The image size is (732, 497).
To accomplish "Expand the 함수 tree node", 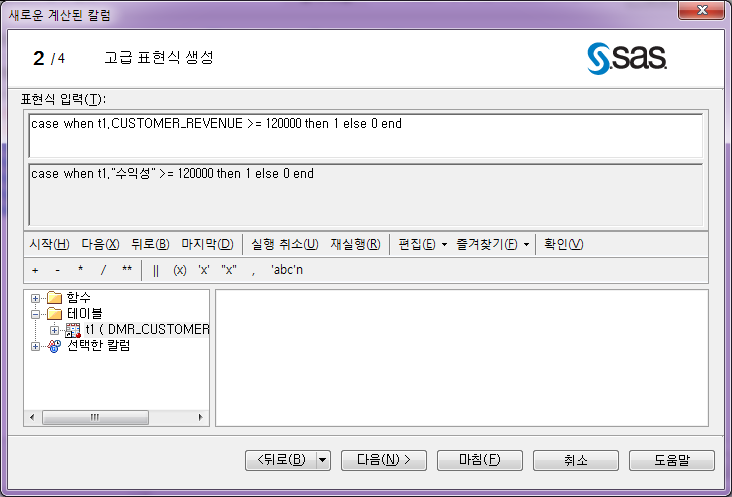I will point(35,298).
